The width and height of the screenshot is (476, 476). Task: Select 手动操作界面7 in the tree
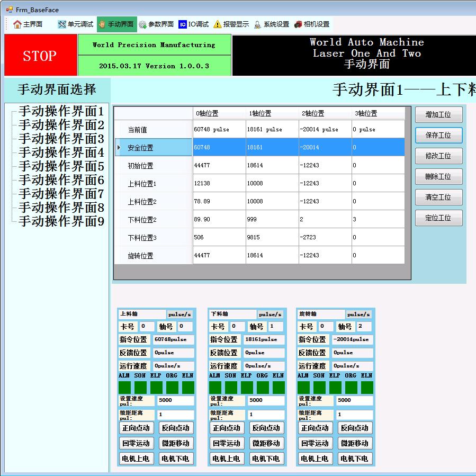[61, 194]
